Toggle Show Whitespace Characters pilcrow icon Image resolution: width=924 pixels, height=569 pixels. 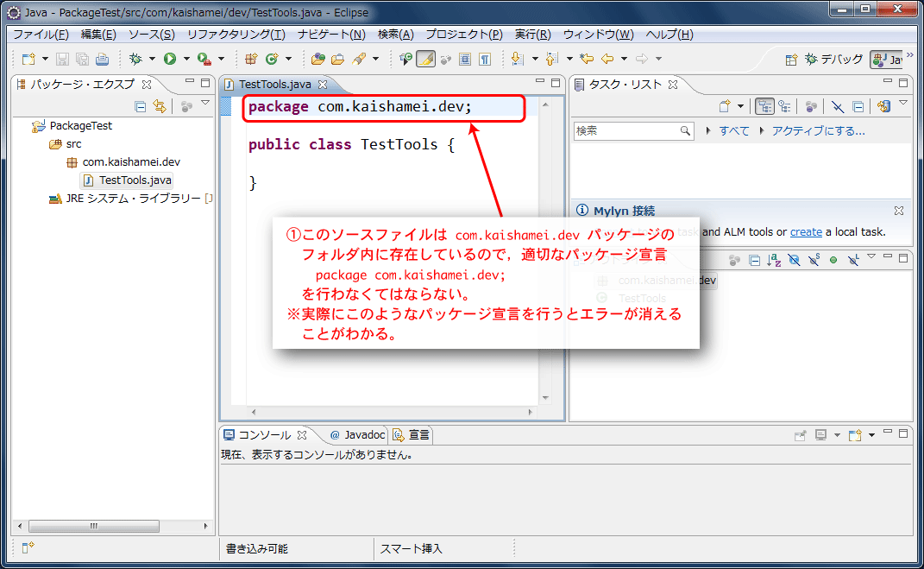click(485, 59)
